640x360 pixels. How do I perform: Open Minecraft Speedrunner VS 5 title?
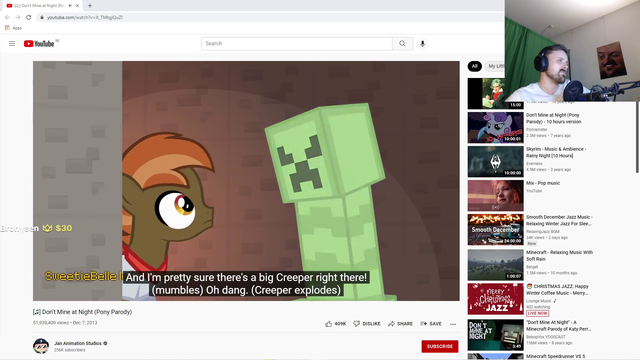point(556,356)
